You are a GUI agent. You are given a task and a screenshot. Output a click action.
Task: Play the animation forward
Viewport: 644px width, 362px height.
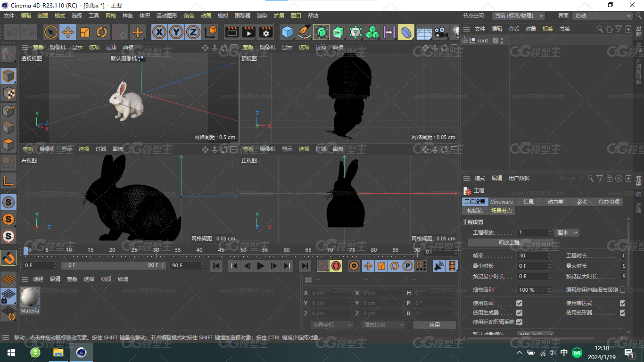point(260,266)
